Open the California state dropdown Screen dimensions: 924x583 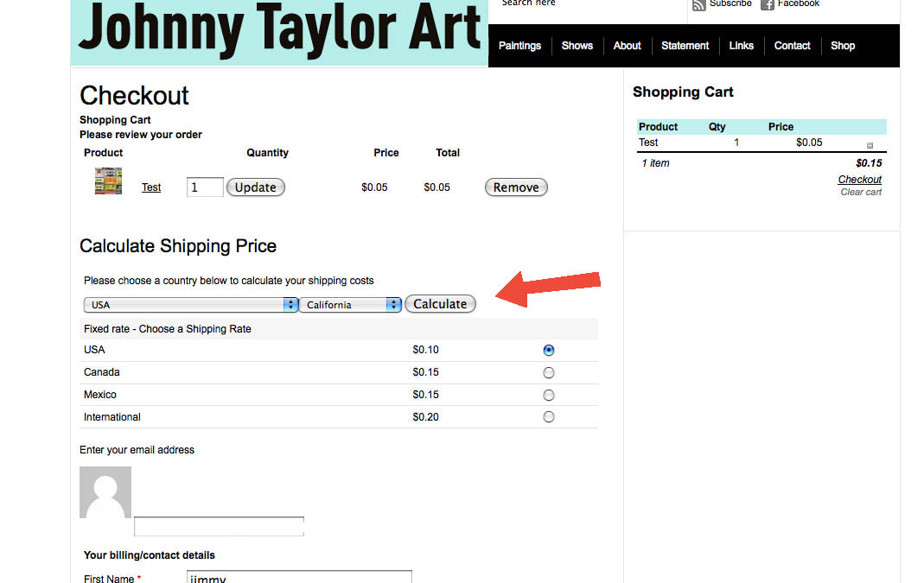(351, 304)
